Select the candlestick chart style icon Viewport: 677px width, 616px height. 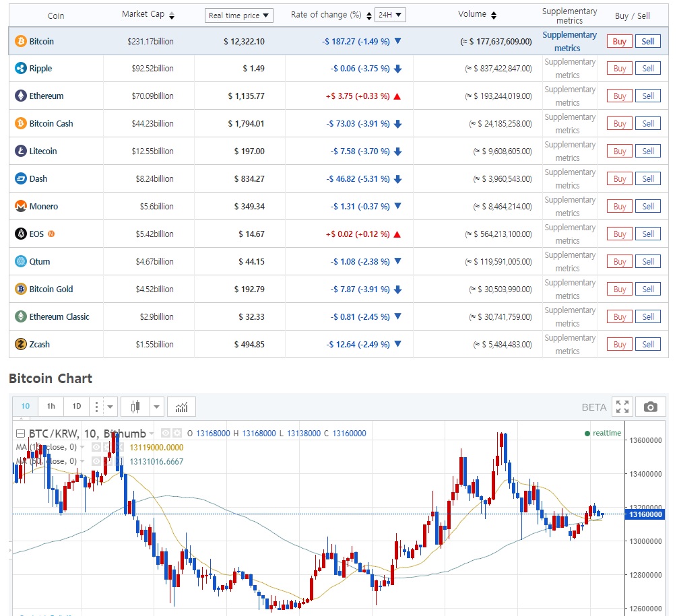click(135, 407)
